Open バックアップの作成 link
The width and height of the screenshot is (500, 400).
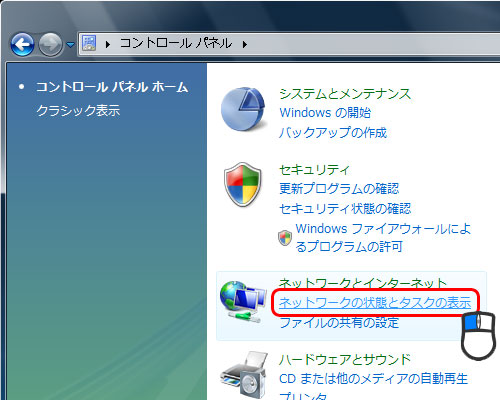(x=333, y=132)
